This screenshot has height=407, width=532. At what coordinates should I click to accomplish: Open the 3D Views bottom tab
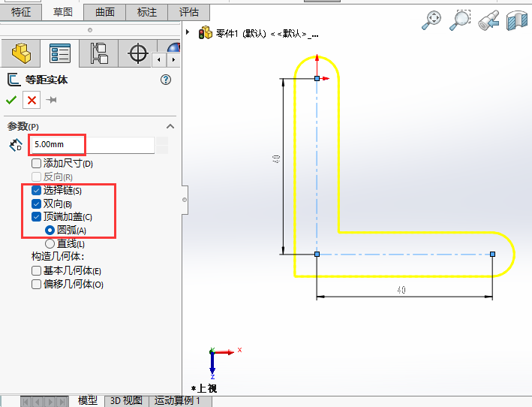126,401
